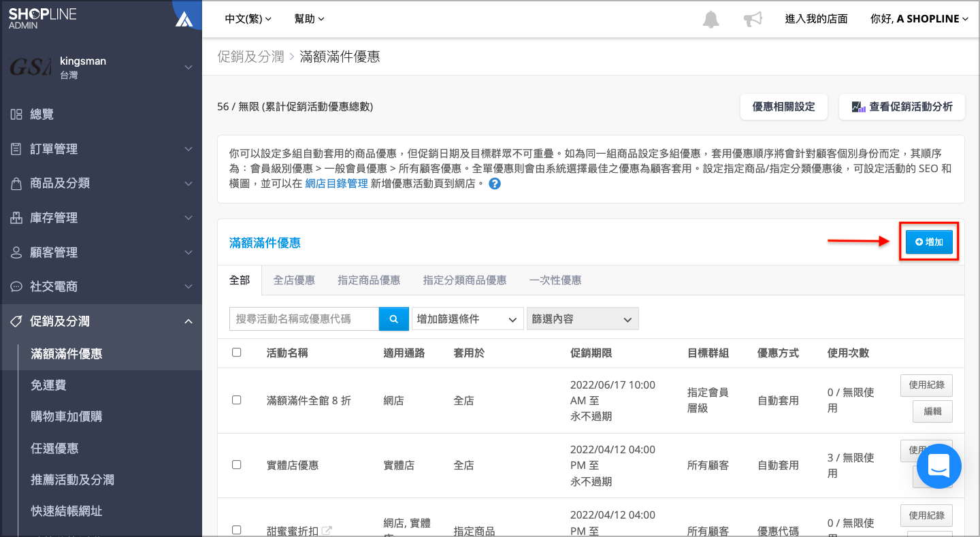Open the A SHOPLINE account menu
Image resolution: width=980 pixels, height=537 pixels.
pos(919,19)
